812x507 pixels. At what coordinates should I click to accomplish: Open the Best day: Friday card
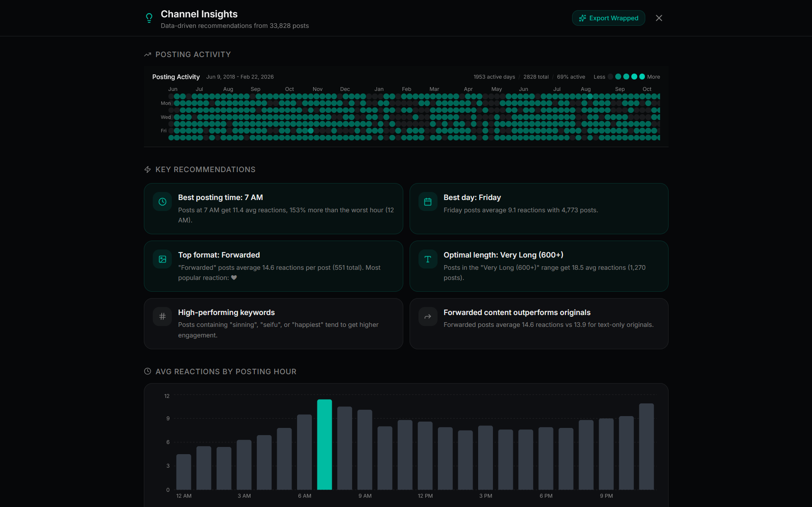pos(538,208)
